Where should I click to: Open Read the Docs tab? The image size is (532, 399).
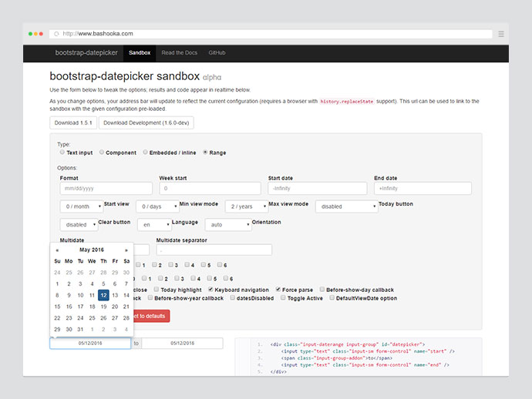pyautogui.click(x=179, y=53)
